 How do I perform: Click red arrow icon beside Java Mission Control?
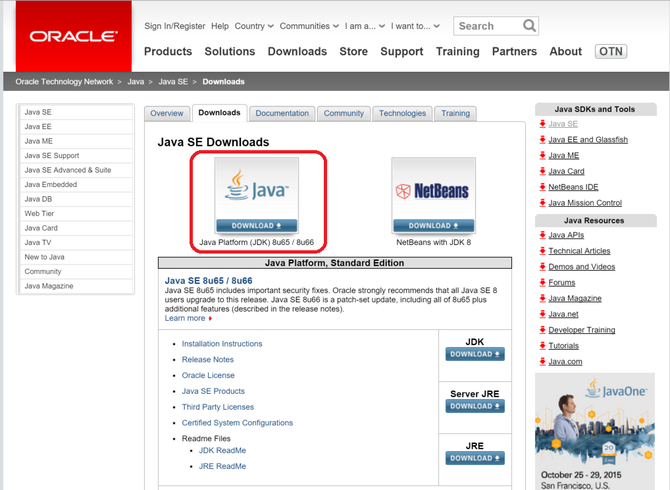click(x=542, y=202)
